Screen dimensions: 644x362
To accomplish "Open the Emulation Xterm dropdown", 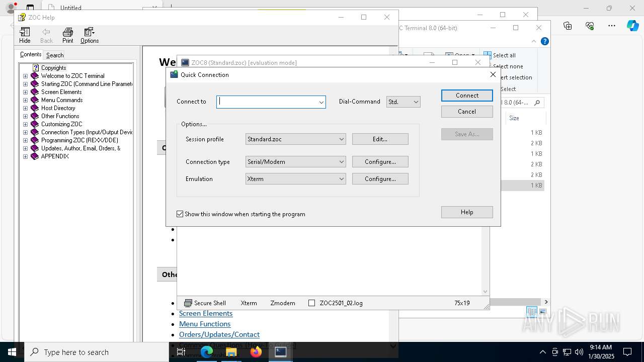I will [341, 179].
